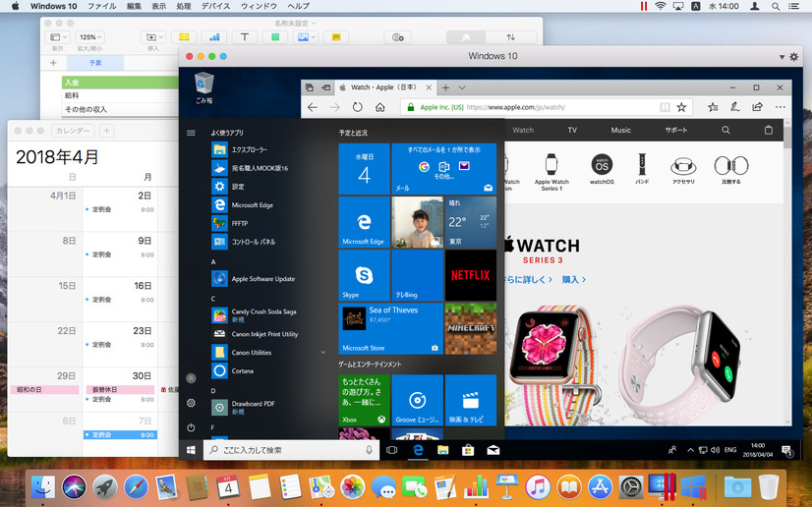
Task: Open サポート link on Apple nav bar
Action: click(x=675, y=130)
